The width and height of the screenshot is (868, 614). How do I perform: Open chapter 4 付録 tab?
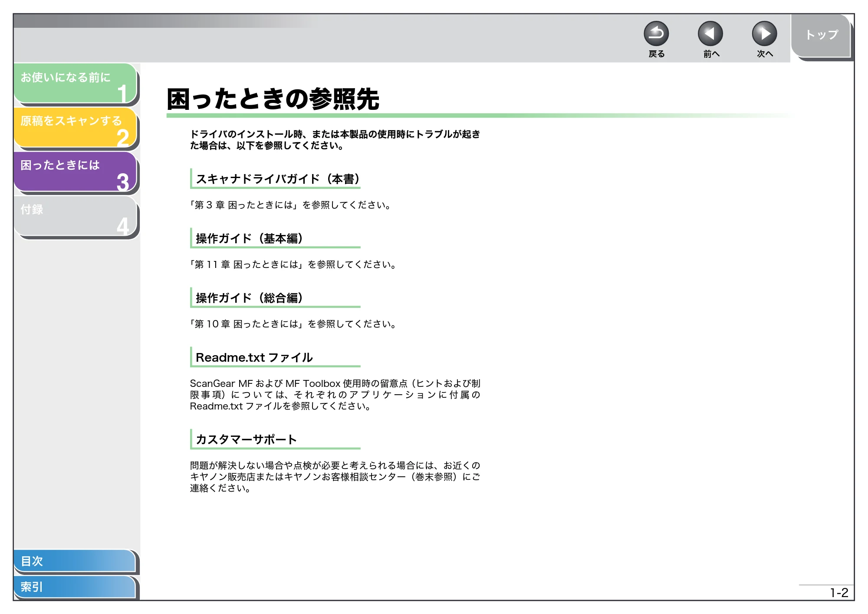(76, 216)
